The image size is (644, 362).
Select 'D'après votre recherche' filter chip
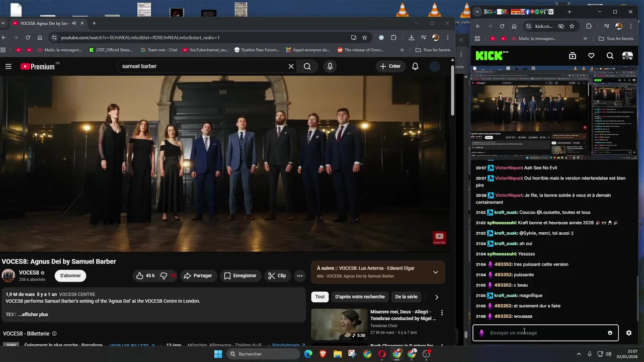(x=360, y=297)
